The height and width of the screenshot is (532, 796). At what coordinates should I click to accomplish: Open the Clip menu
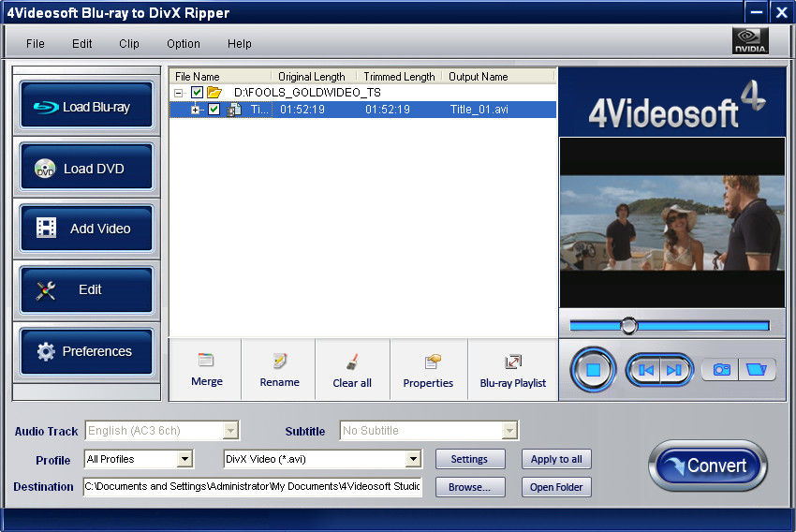[x=129, y=44]
